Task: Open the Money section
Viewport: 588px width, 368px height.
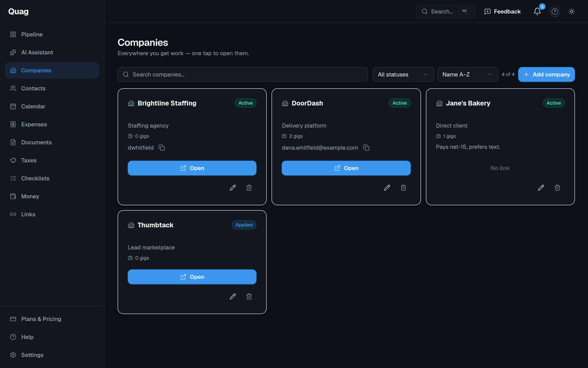Action: point(52,196)
